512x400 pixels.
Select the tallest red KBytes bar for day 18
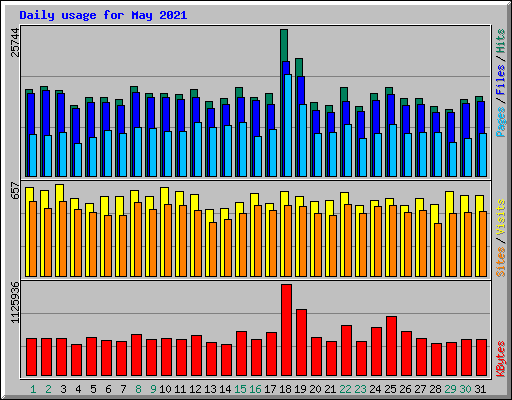(286, 330)
